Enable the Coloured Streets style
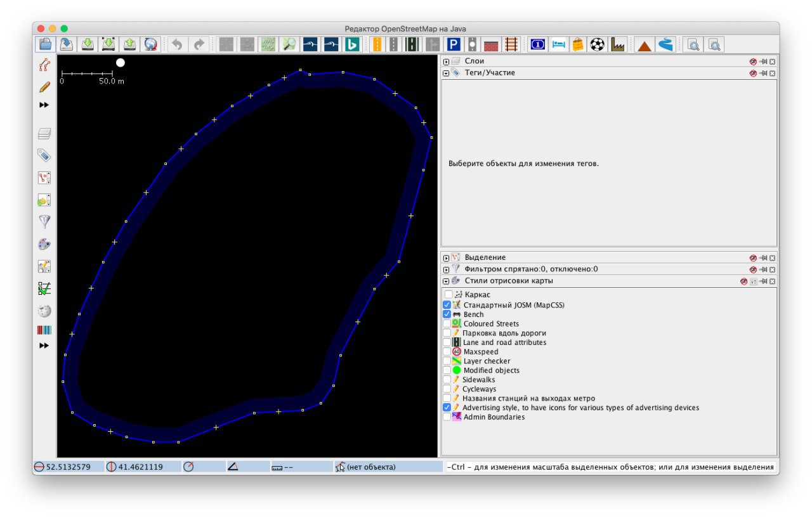Viewport: 812px width, 518px height. 447,324
